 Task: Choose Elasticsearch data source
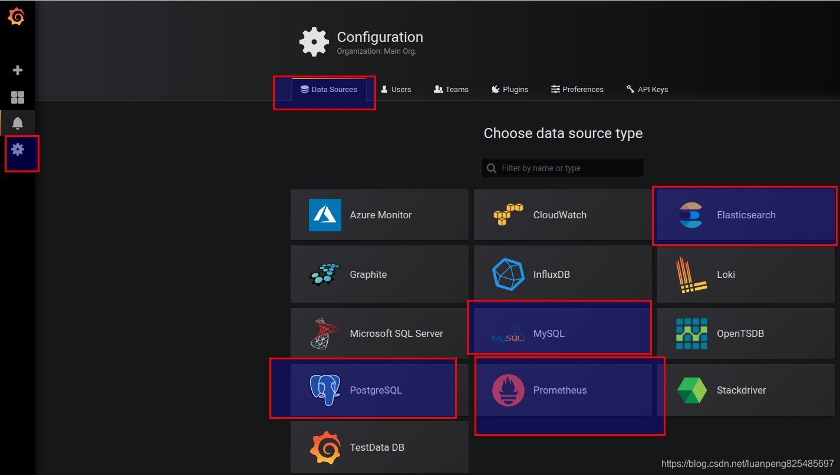point(745,215)
